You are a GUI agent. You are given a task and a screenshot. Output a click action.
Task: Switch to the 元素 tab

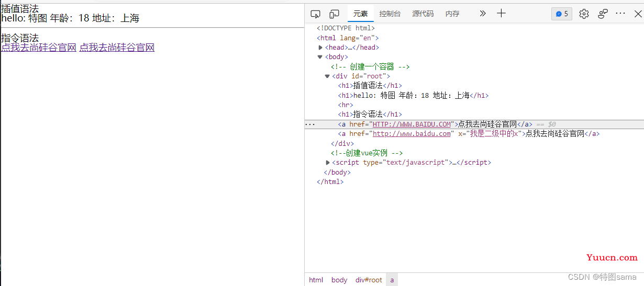click(361, 14)
